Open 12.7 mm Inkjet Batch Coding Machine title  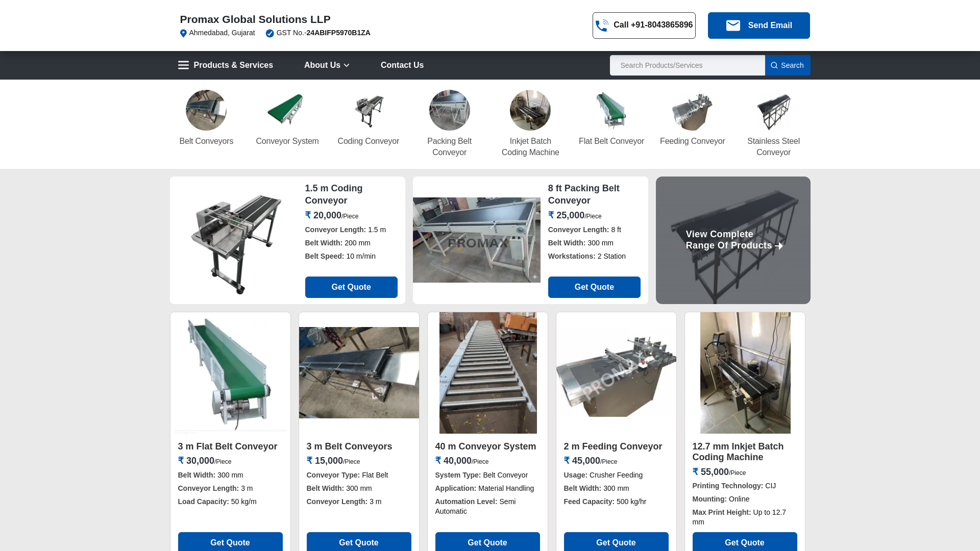tap(738, 452)
